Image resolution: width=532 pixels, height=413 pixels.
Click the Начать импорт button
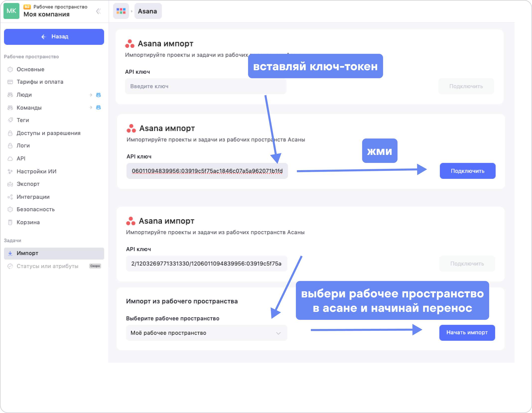tap(467, 333)
